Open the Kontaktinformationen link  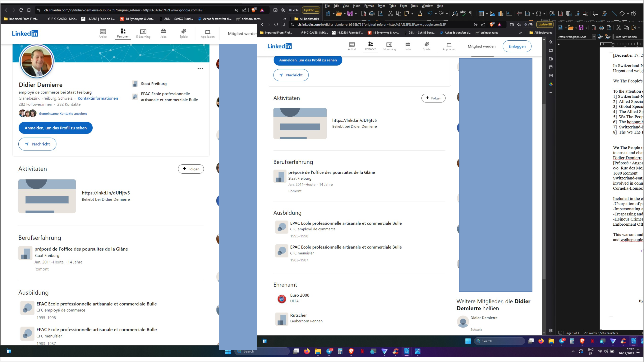point(98,98)
